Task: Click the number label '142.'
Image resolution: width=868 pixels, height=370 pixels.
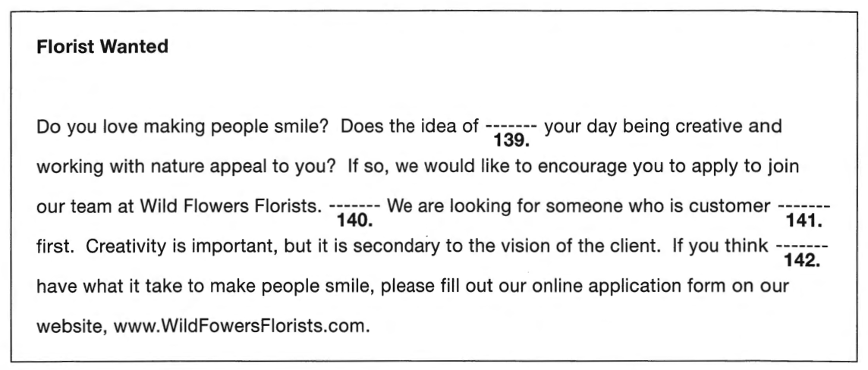Action: (x=803, y=260)
